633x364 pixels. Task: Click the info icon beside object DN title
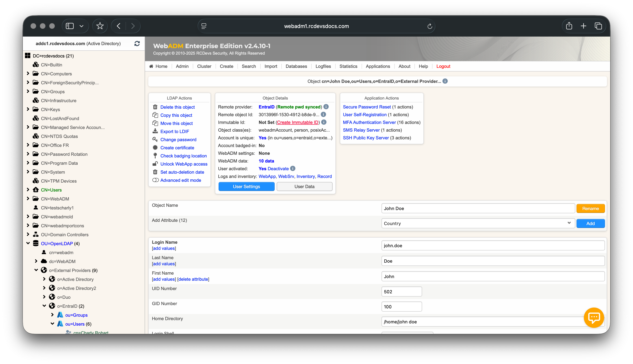coord(445,81)
